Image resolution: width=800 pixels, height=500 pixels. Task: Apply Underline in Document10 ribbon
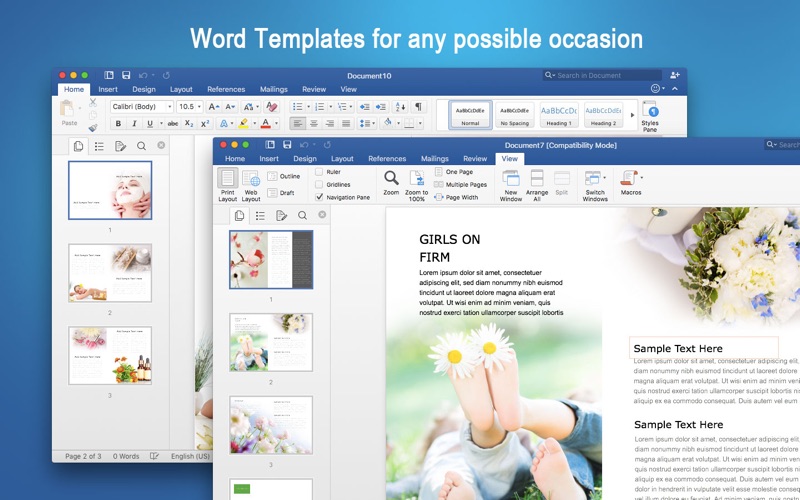click(149, 123)
